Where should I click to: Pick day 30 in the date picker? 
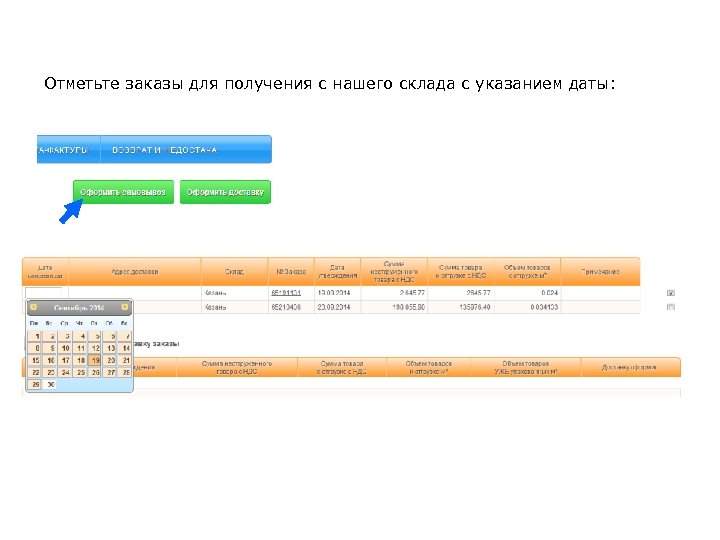pos(50,384)
